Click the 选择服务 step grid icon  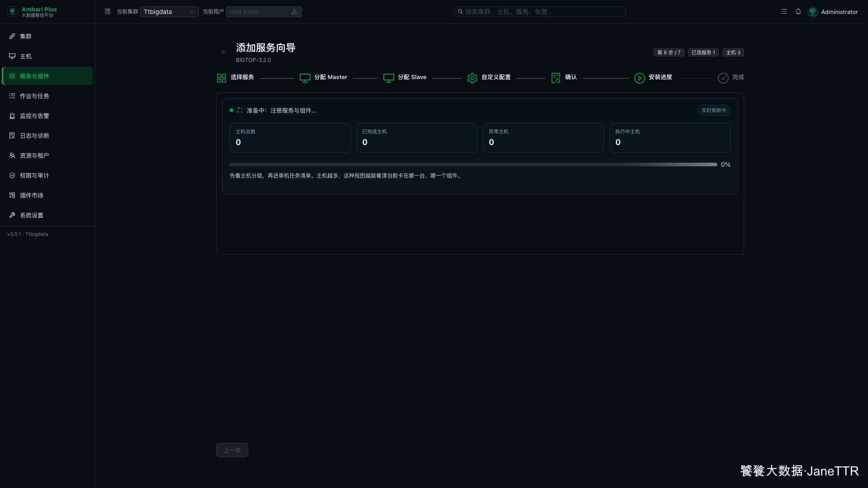(222, 78)
